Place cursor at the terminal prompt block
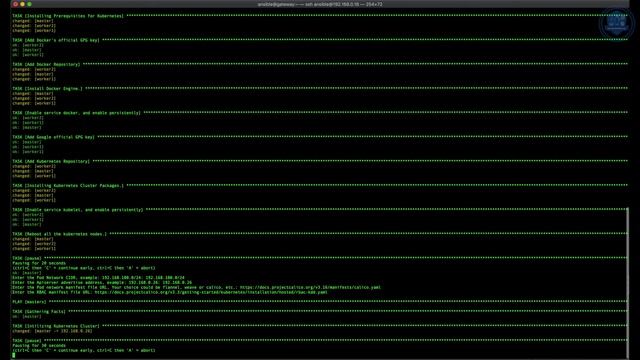Viewport: 640px width, 360px height. (13, 355)
